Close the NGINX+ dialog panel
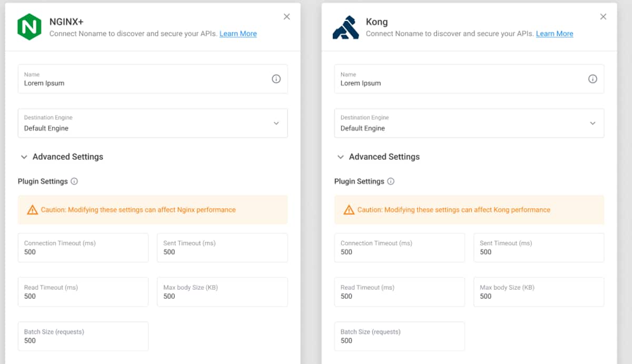 287,17
